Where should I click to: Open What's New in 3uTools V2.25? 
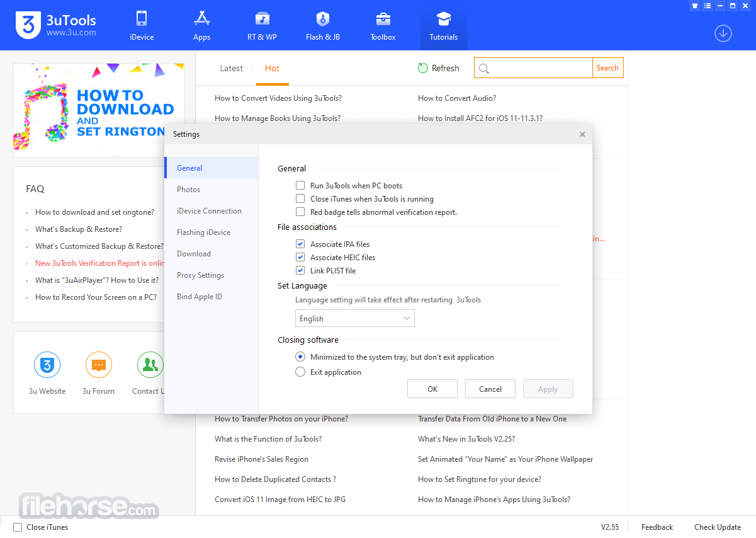coord(466,439)
